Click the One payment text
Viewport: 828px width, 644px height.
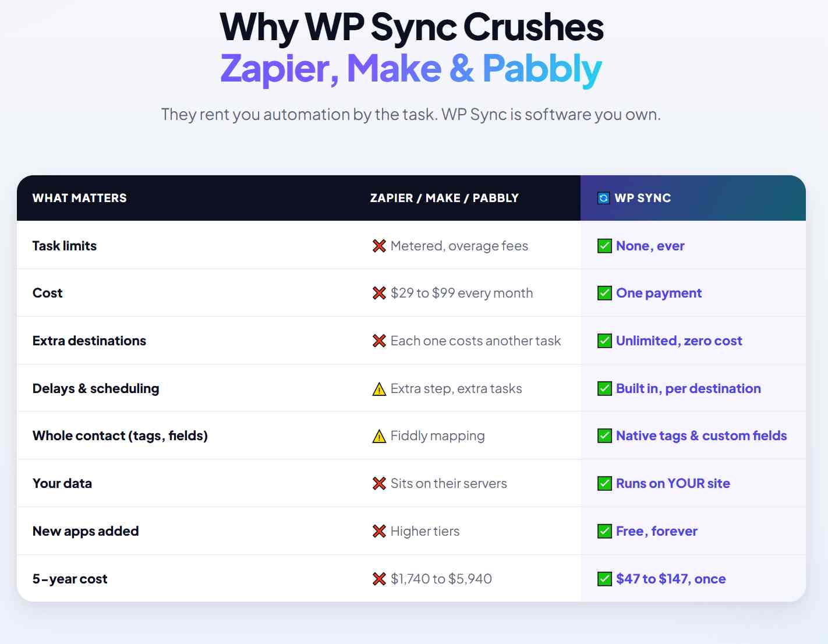pyautogui.click(x=659, y=293)
